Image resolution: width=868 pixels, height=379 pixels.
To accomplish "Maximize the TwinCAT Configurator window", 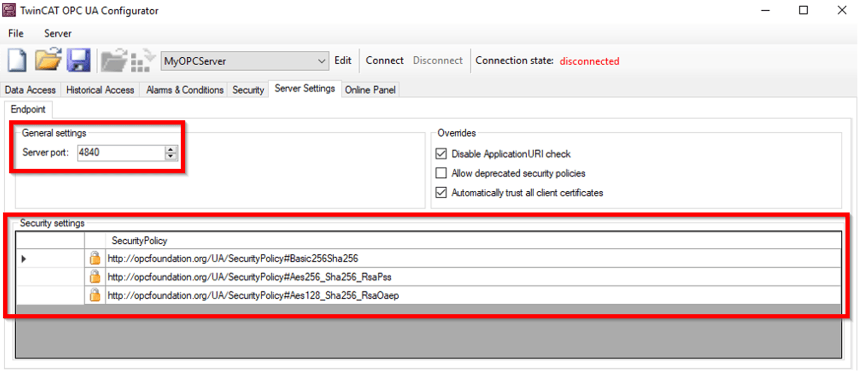I will click(x=803, y=10).
